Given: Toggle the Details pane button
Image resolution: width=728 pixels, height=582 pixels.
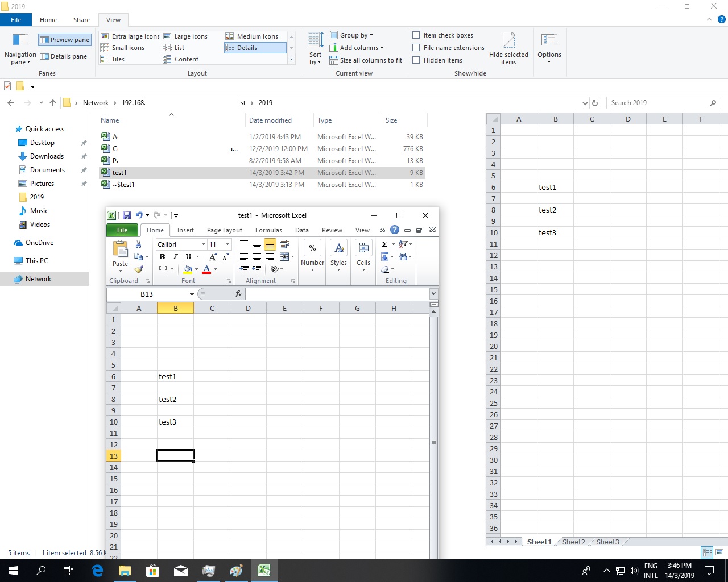Looking at the screenshot, I should coord(63,56).
